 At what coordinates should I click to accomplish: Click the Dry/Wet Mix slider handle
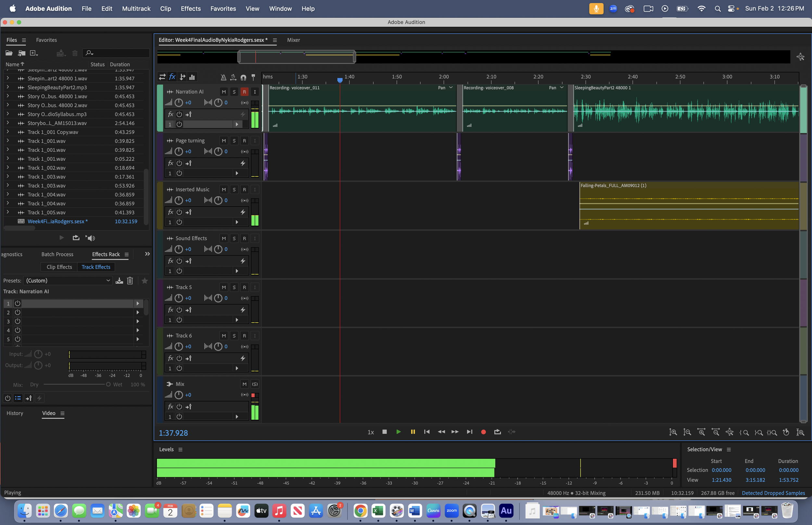108,385
